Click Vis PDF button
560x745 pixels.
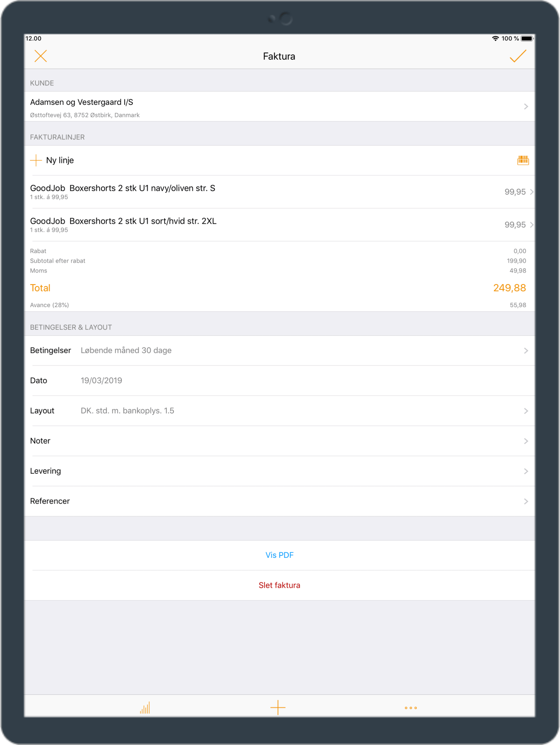(x=279, y=554)
